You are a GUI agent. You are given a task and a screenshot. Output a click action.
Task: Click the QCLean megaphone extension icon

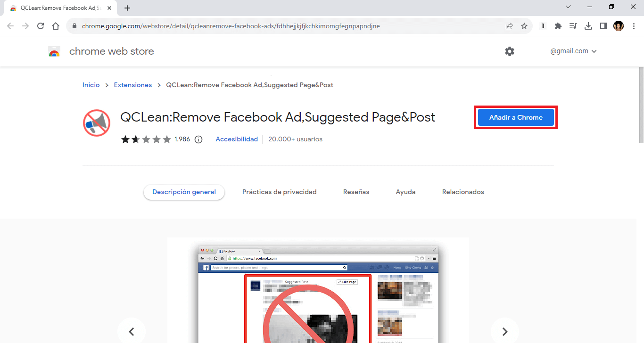[x=97, y=123]
